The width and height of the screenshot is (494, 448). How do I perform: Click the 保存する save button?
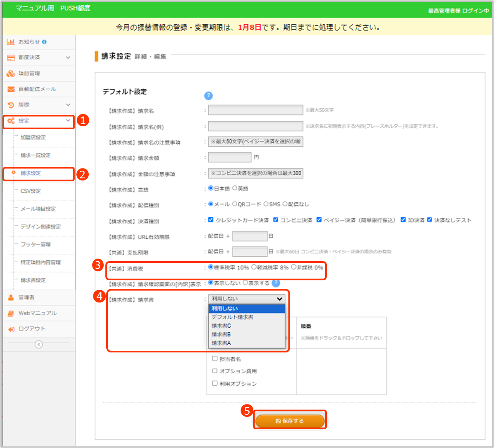point(290,419)
